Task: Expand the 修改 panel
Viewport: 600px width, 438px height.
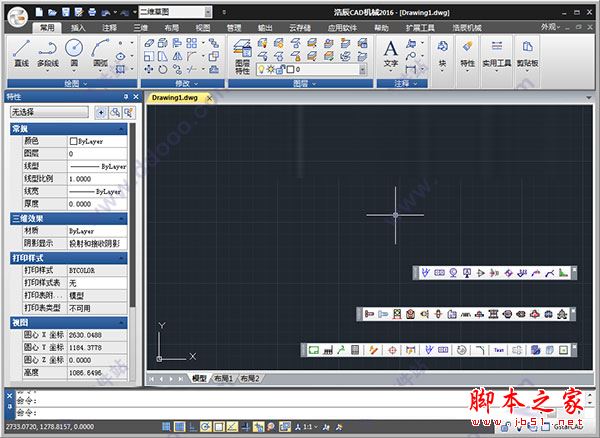Action: click(187, 83)
